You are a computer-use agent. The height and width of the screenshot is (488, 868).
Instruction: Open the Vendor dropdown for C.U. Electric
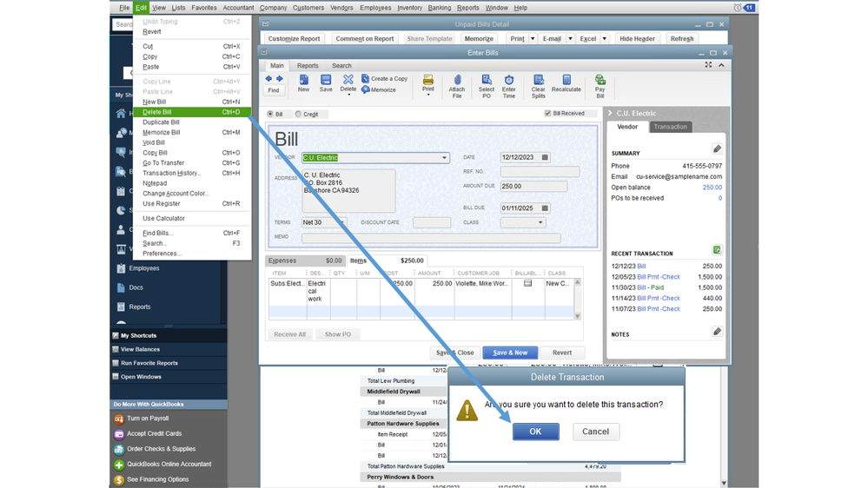point(444,158)
